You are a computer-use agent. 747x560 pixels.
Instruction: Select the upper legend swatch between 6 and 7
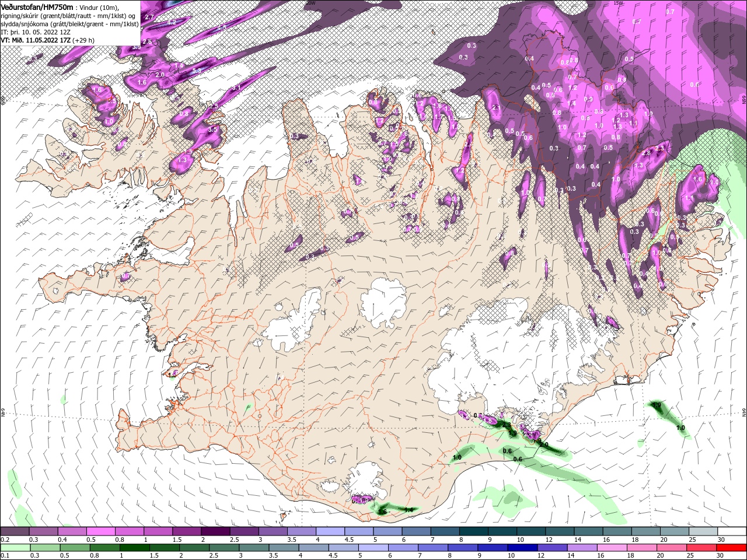(416, 531)
